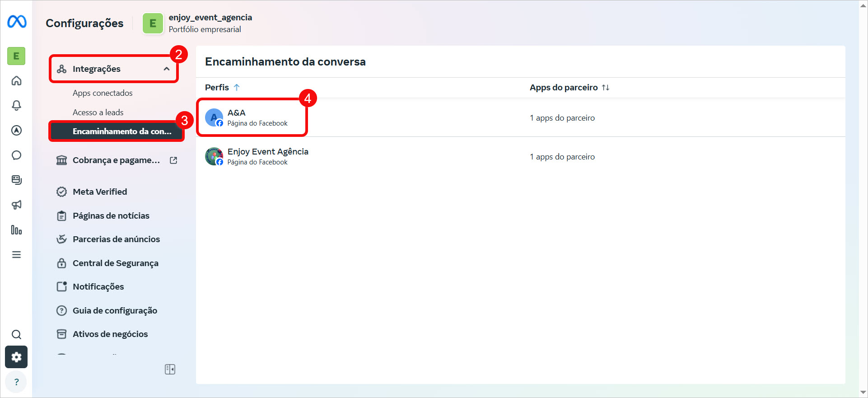Click the Integrações network icon

point(62,69)
